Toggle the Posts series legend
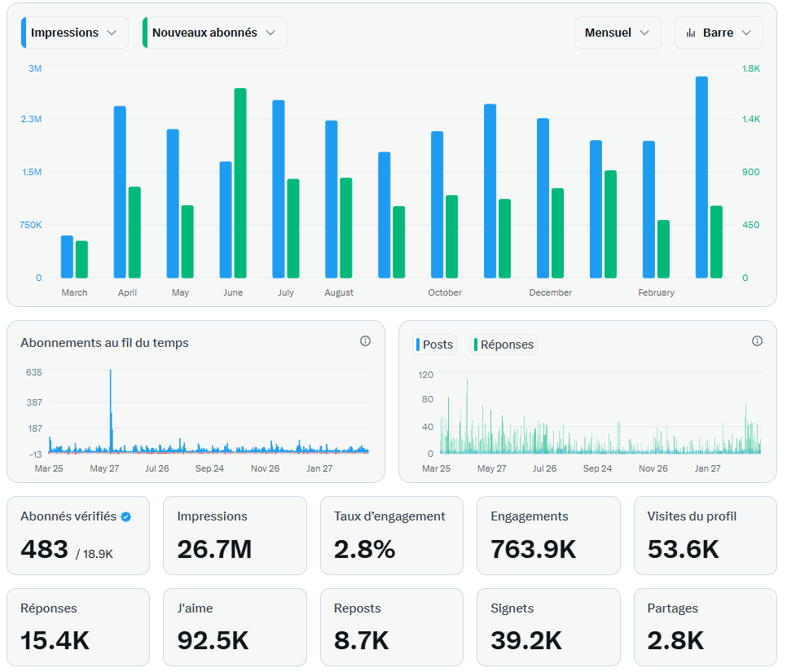Screen dimensions: 787x672 [x=435, y=345]
